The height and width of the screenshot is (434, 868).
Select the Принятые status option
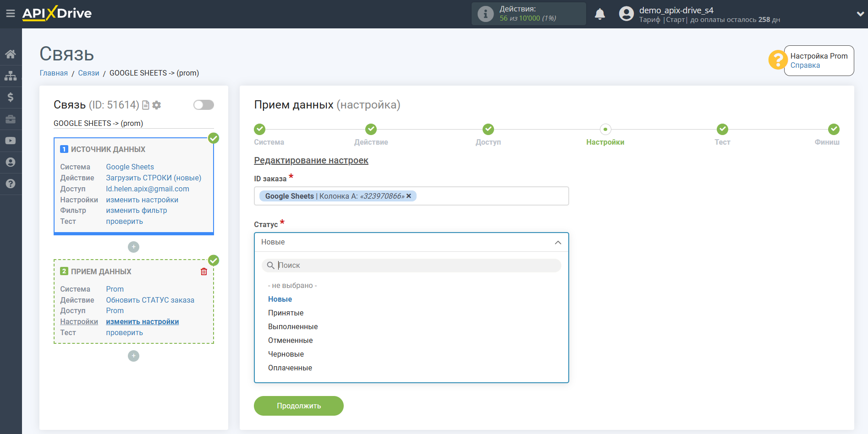tap(286, 313)
